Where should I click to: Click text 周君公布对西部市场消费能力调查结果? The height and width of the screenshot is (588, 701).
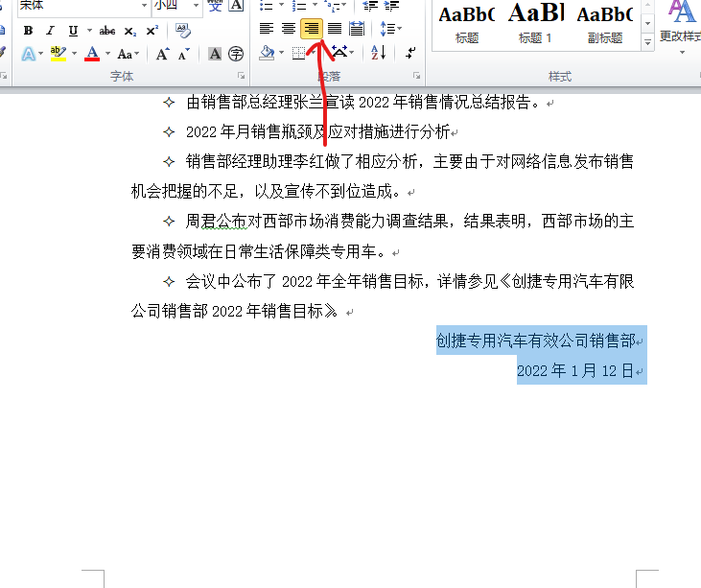click(317, 221)
